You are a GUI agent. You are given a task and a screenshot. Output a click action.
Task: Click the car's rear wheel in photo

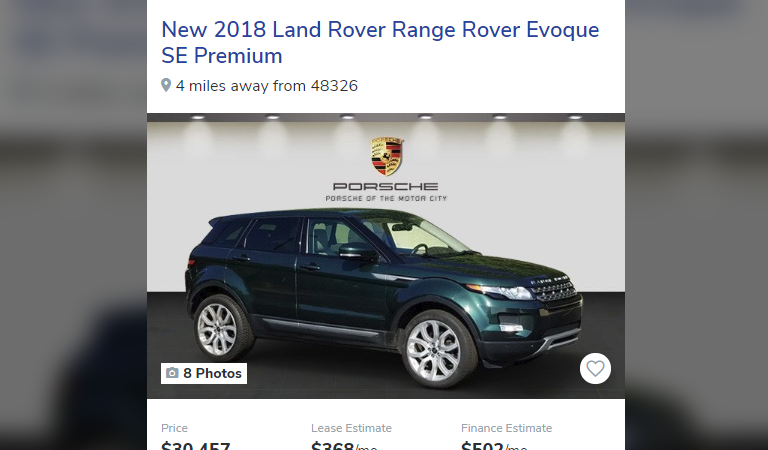tap(220, 327)
